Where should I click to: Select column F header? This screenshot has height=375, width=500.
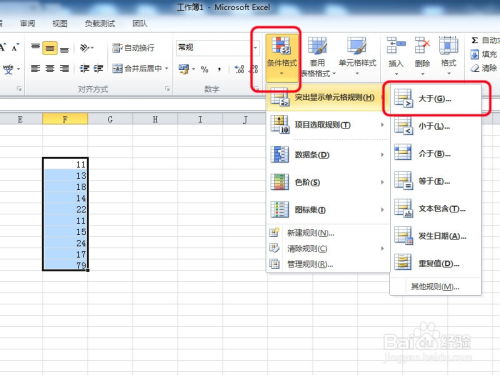pos(65,119)
